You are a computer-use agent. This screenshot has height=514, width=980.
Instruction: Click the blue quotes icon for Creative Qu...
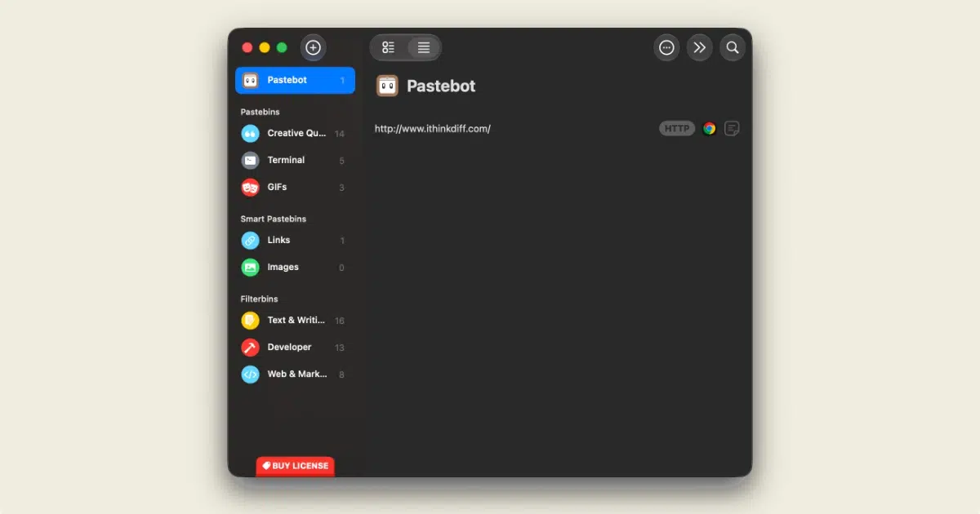(x=250, y=133)
